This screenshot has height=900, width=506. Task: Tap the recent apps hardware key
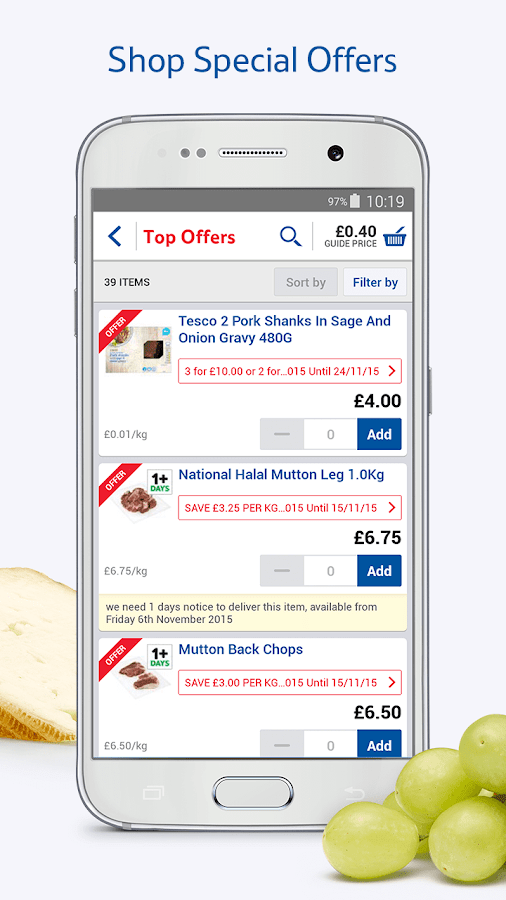[x=153, y=793]
